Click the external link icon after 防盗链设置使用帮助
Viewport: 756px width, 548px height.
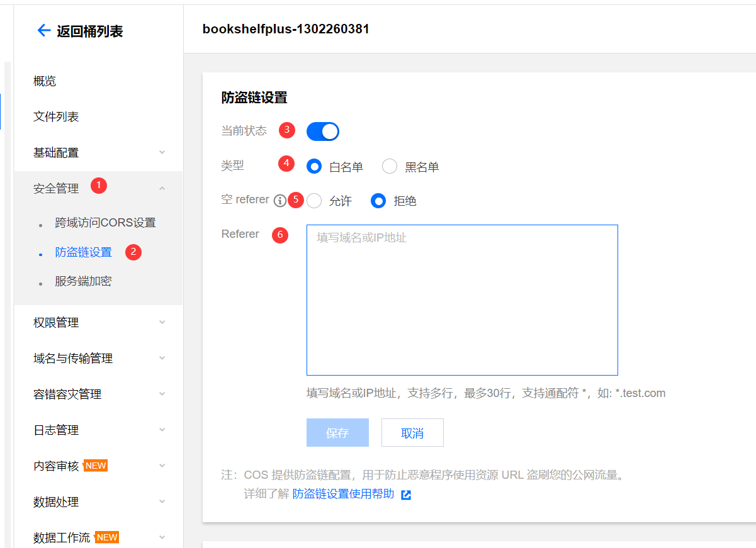pyautogui.click(x=406, y=495)
